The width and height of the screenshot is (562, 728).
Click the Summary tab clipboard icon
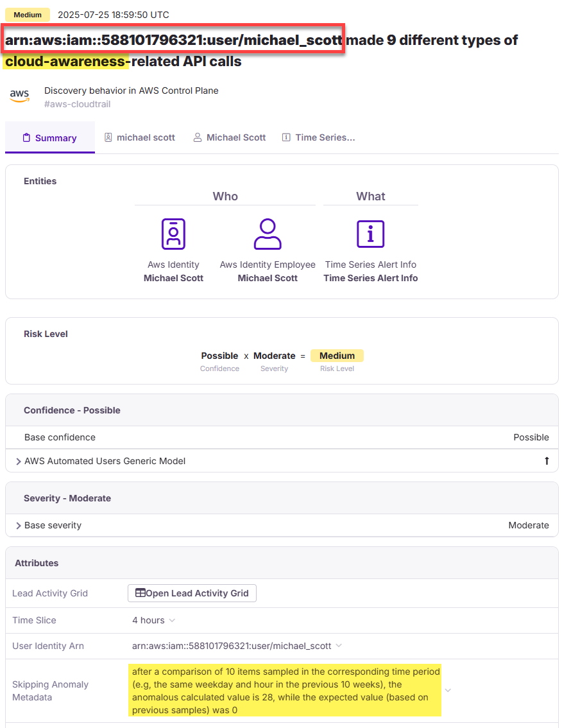[x=27, y=137]
